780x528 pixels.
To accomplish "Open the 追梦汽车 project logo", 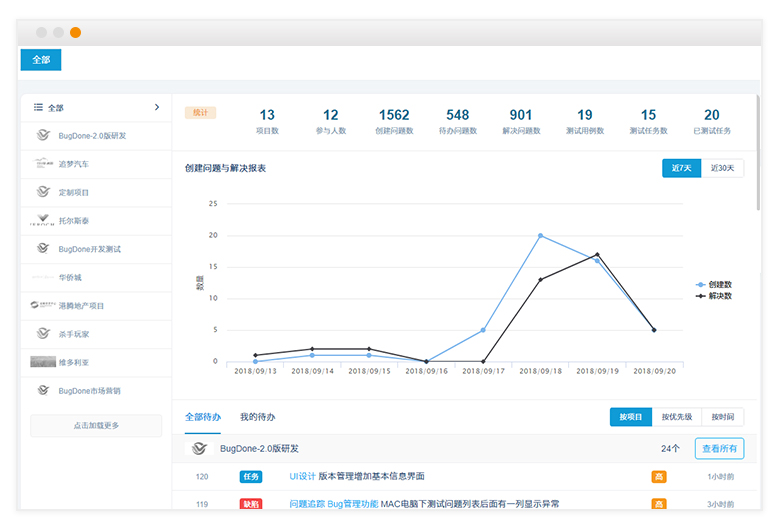I will click(x=43, y=163).
